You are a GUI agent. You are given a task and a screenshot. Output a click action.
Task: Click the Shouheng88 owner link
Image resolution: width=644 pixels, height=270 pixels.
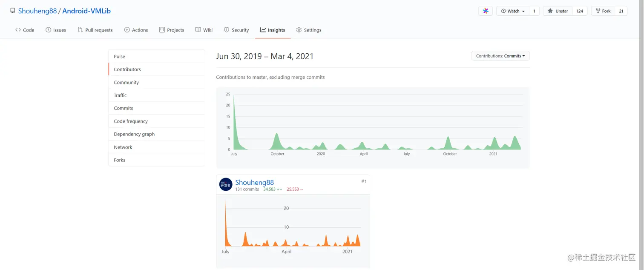click(37, 11)
